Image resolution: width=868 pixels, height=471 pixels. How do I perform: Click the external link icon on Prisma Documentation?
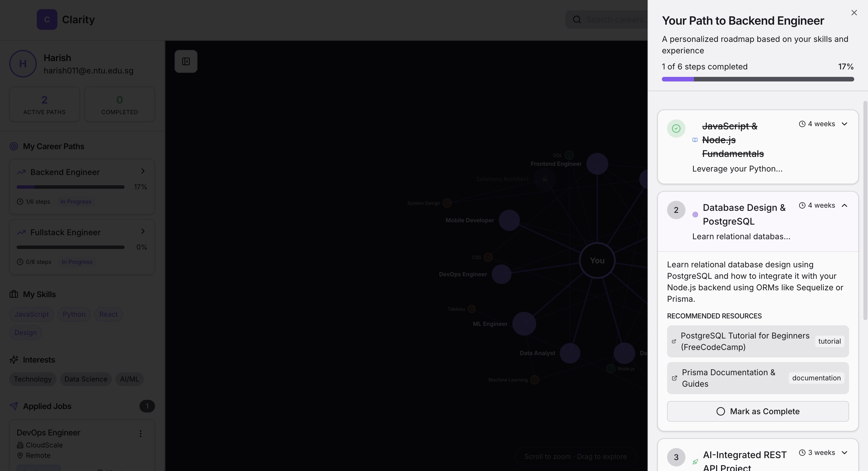(x=674, y=378)
